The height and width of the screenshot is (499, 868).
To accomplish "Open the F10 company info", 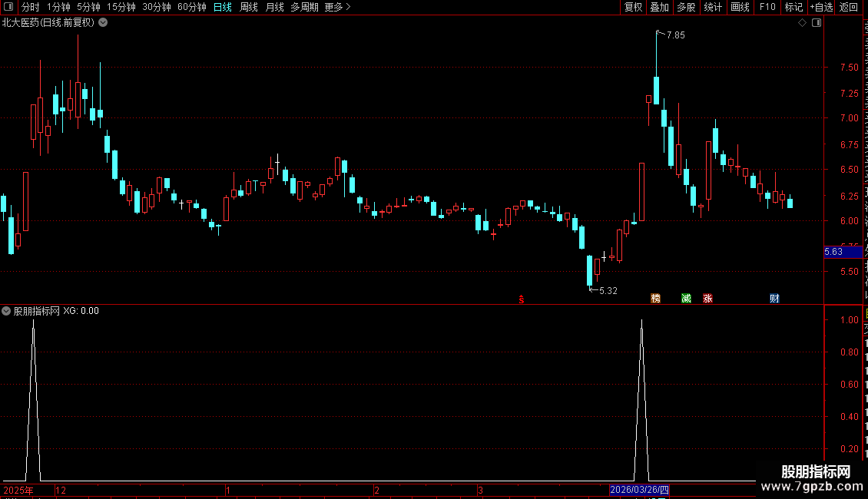I will pyautogui.click(x=767, y=7).
